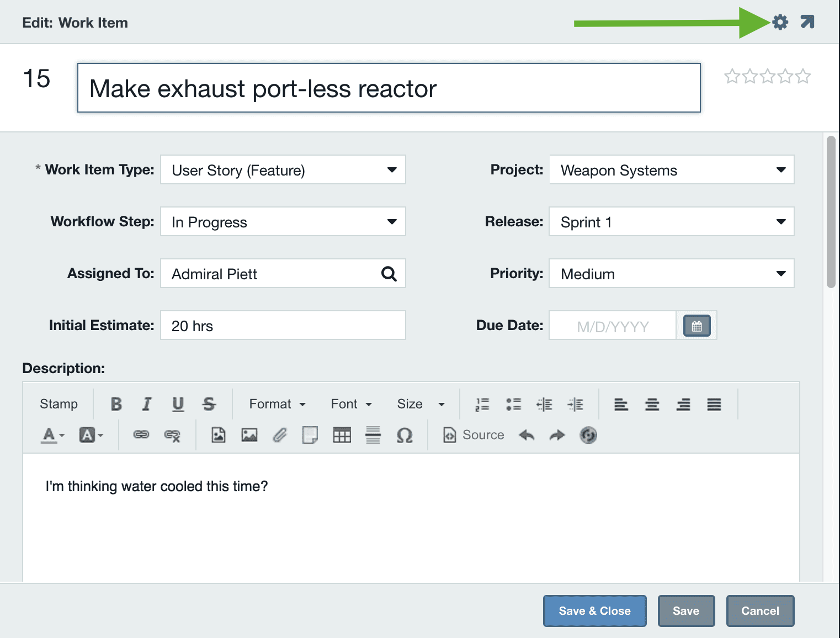Open the Assigned To search with the magnifier icon
This screenshot has width=840, height=638.
[390, 273]
